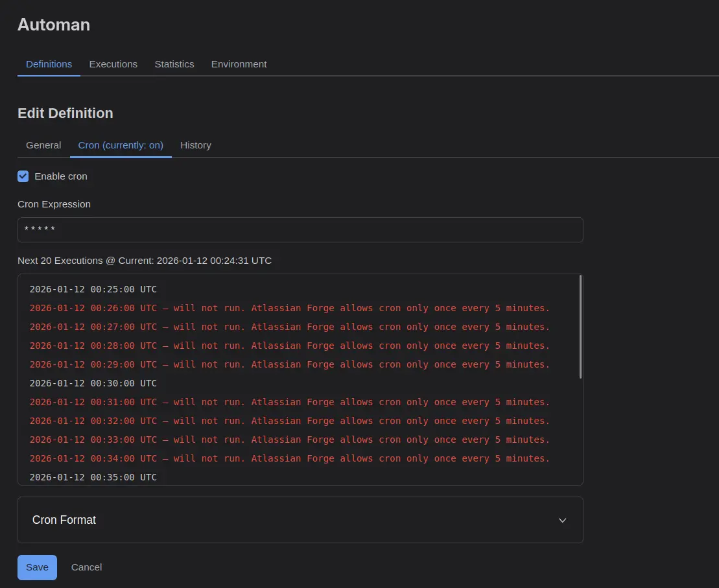Click the Cancel button
Image resolution: width=719 pixels, height=588 pixels.
click(x=86, y=567)
